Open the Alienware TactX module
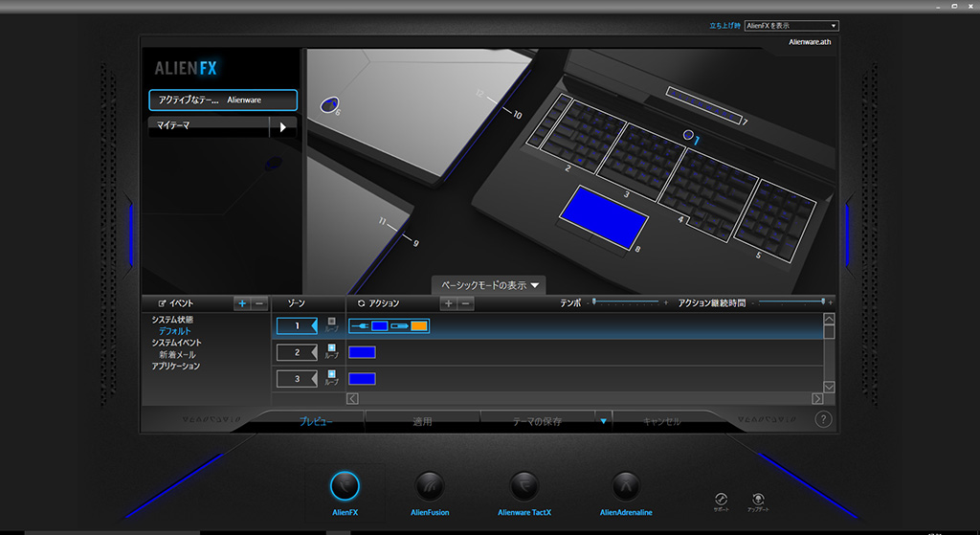980x535 pixels. click(x=524, y=486)
